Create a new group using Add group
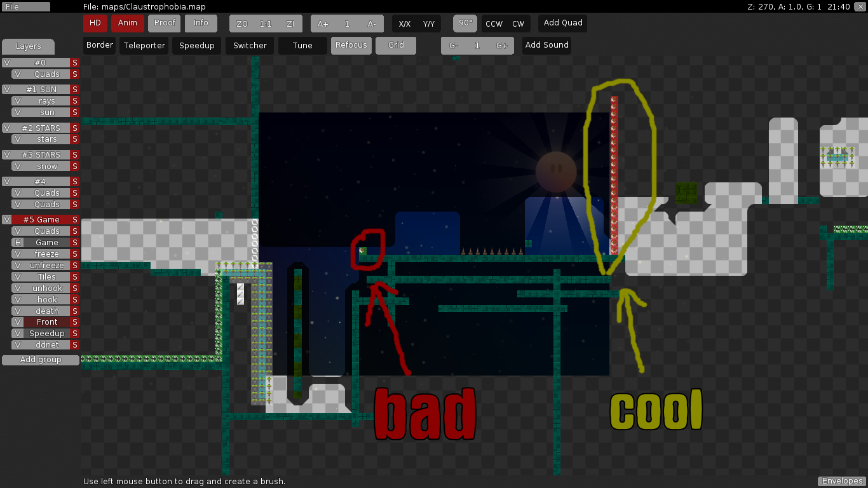This screenshot has height=488, width=868. coord(41,360)
